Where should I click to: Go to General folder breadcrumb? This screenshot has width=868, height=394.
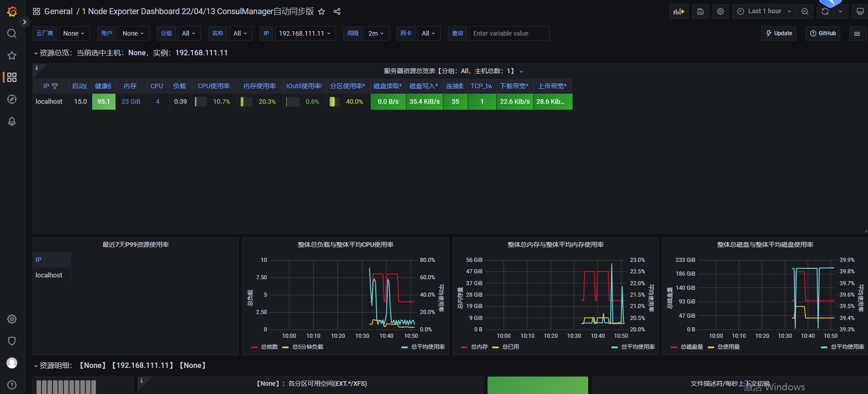pyautogui.click(x=58, y=11)
